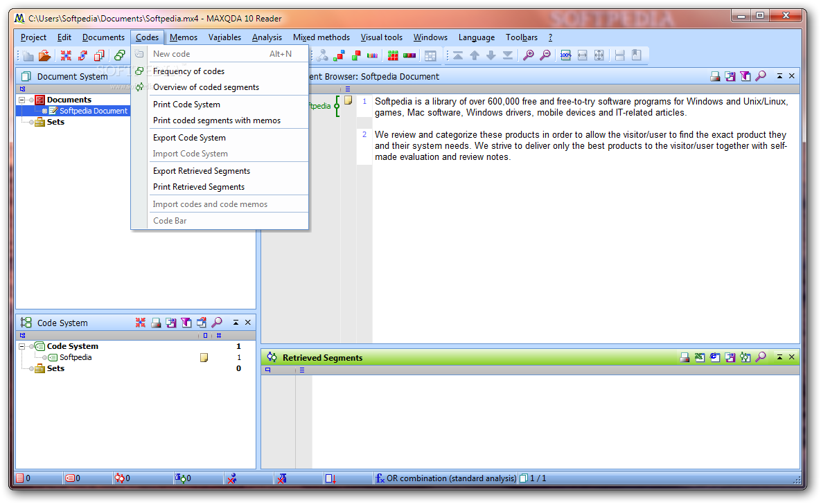Search in Document Browser with magnifier icon
The height and width of the screenshot is (504, 821).
[x=761, y=76]
